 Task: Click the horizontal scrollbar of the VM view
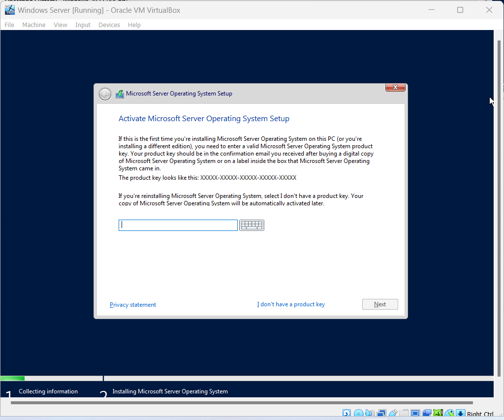click(242, 402)
